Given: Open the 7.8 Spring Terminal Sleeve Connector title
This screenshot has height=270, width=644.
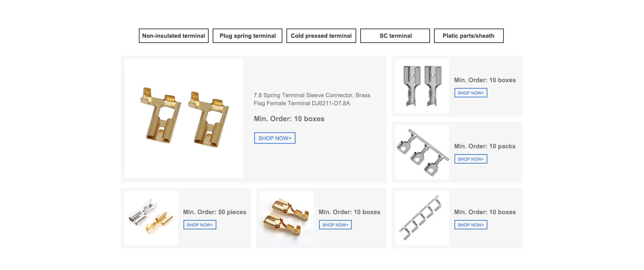Looking at the screenshot, I should [x=312, y=99].
